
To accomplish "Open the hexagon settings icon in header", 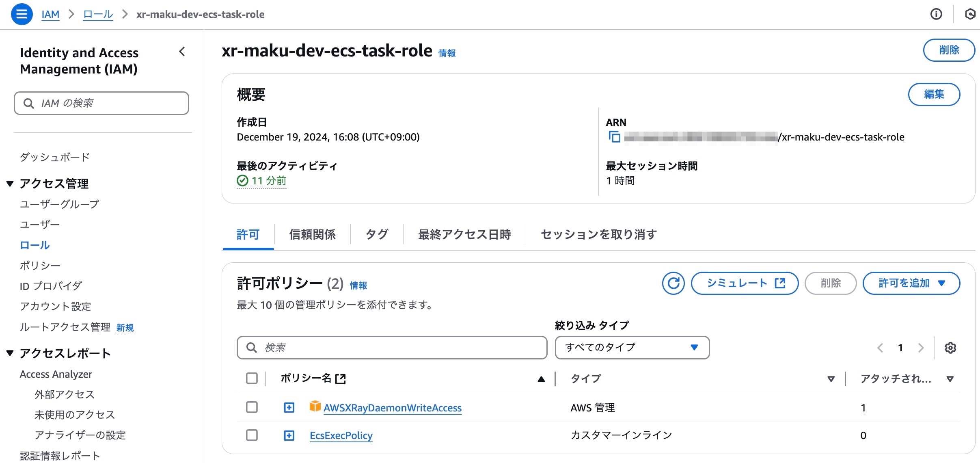I will coord(970,14).
